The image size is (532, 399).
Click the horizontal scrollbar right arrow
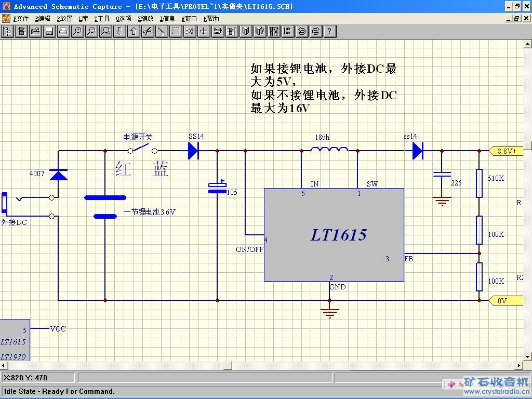[x=519, y=366]
